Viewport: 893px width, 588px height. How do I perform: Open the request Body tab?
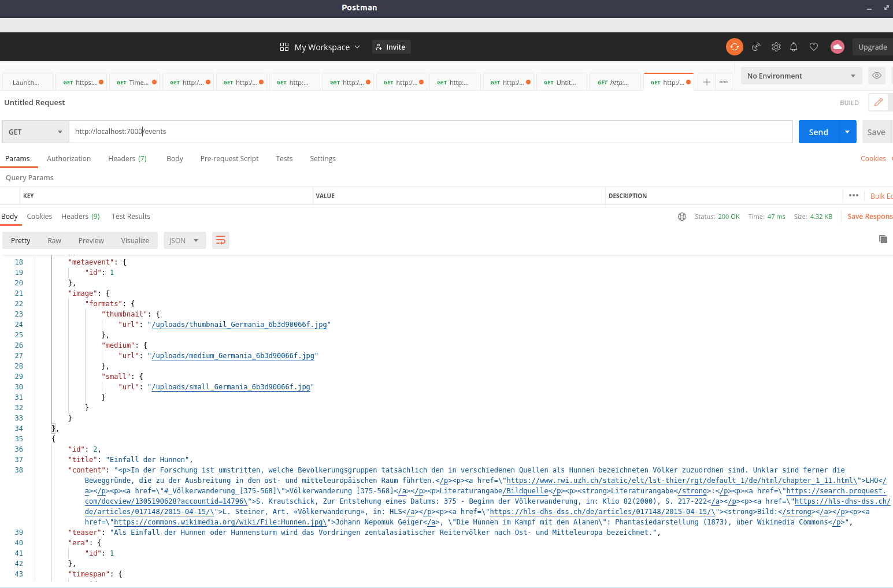pos(175,158)
